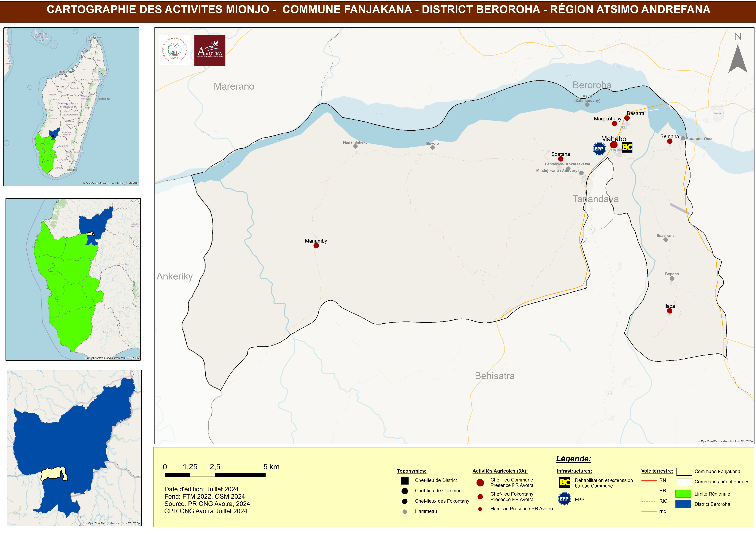Click the green Limite Régionale swatch
This screenshot has width=756, height=534.
(683, 493)
